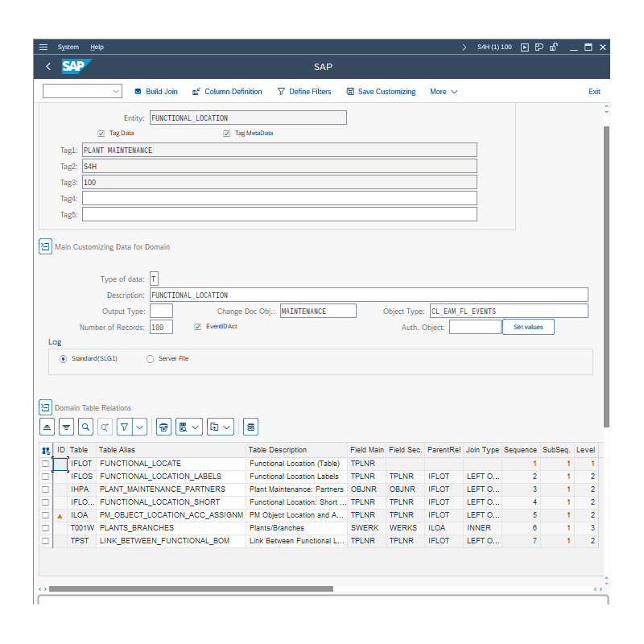Click Save Customizing in the toolbar
Image resolution: width=644 pixels, height=644 pixels.
(x=381, y=92)
